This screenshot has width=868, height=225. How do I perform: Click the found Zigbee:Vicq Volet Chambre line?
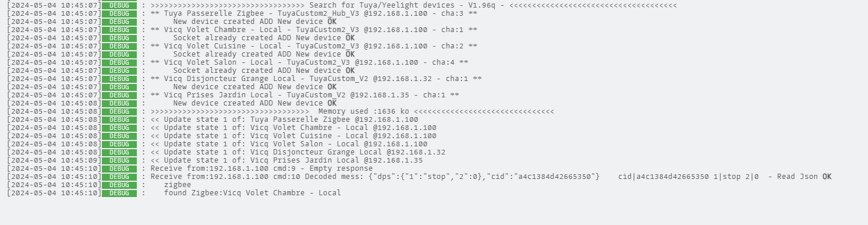tap(252, 193)
